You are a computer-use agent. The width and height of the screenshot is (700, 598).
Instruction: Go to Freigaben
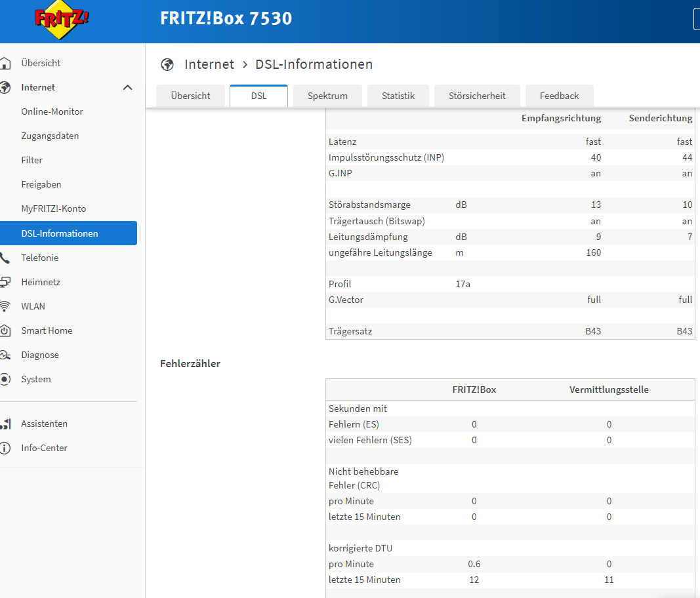(x=41, y=184)
